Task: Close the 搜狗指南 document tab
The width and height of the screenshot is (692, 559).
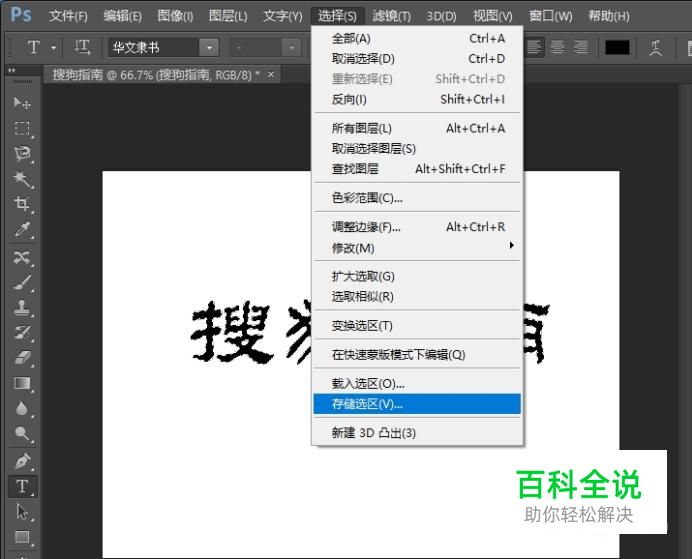Action: click(271, 75)
